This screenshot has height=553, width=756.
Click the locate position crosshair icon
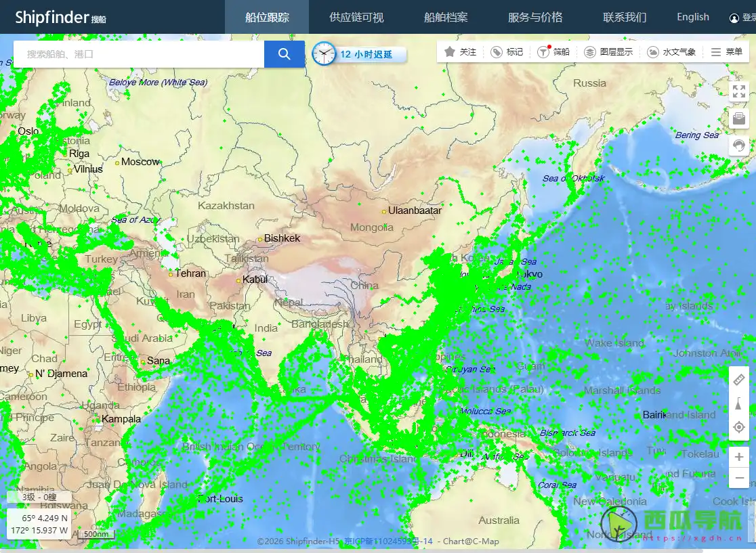(739, 428)
